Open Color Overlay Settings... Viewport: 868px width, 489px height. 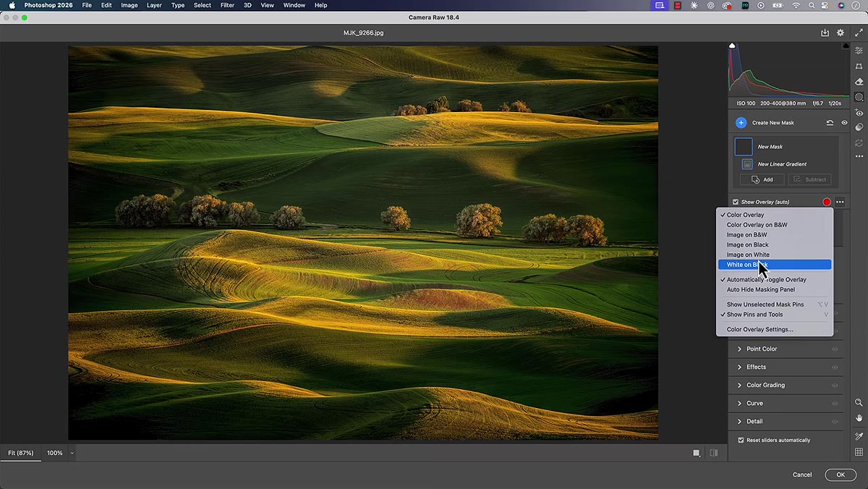click(x=775, y=329)
